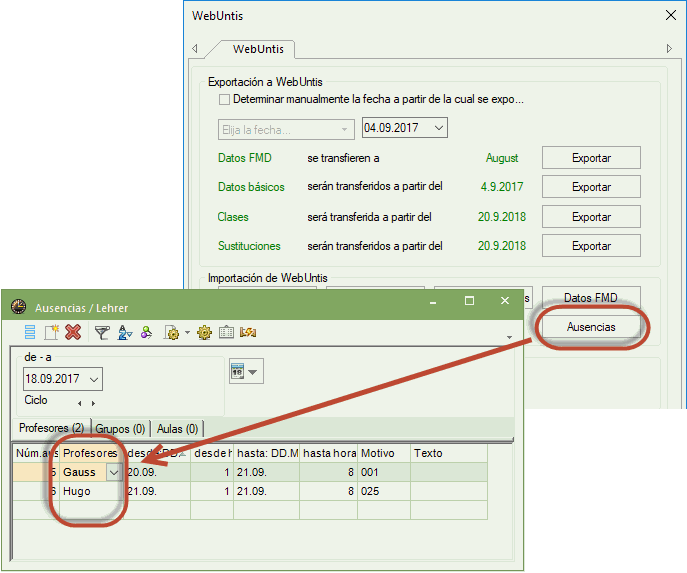
Task: Open page settings document-gear icon
Action: (171, 333)
